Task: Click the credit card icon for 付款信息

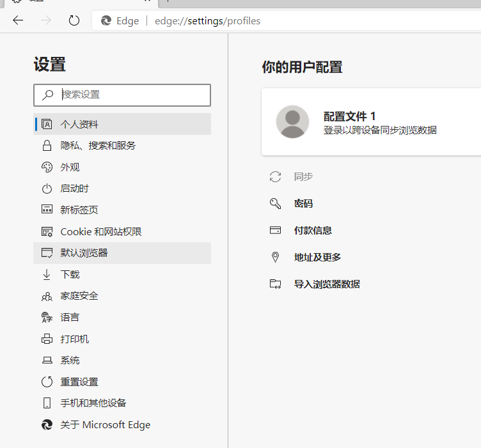Action: pos(275,231)
